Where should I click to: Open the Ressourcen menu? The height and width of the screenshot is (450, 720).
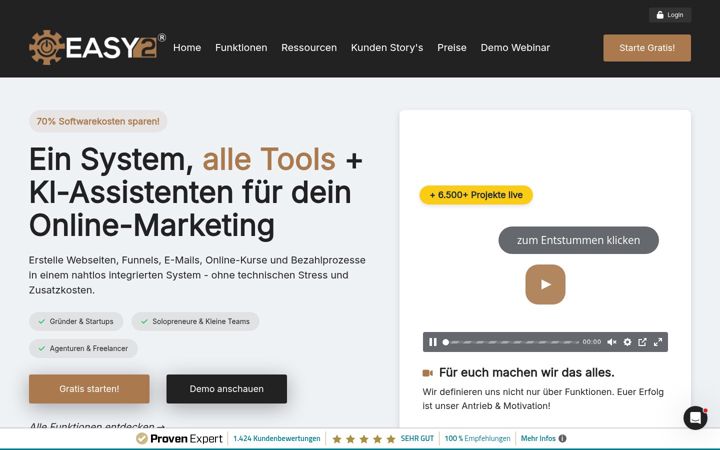[309, 48]
